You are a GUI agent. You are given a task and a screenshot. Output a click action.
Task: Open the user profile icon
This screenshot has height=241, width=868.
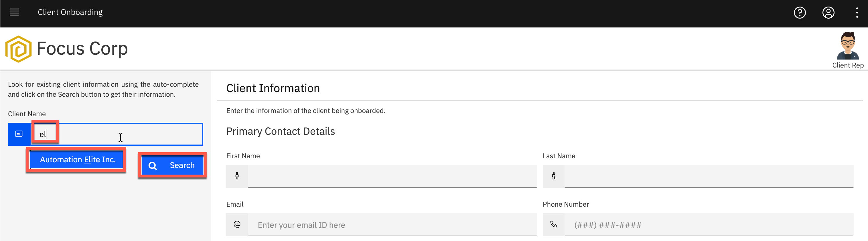[828, 13]
